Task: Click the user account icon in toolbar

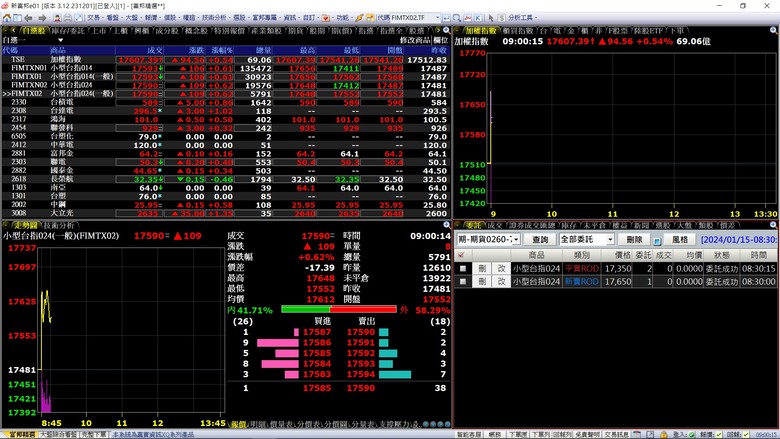Action: tap(57, 18)
